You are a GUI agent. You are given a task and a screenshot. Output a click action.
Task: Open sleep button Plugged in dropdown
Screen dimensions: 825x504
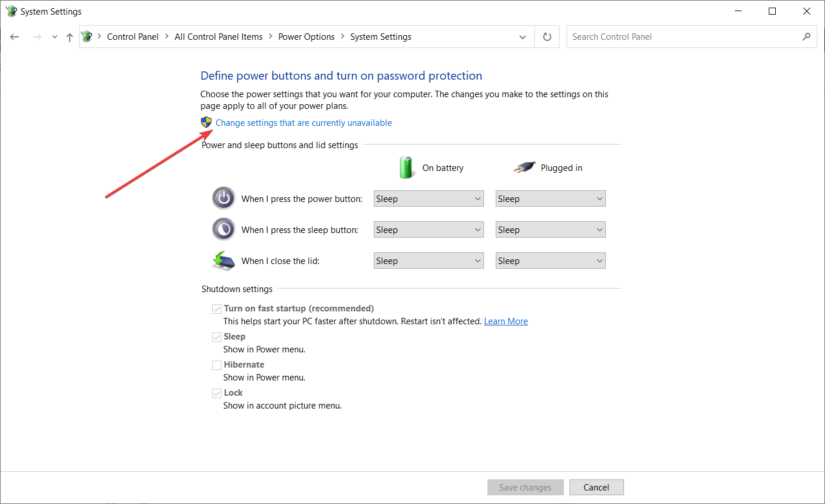click(x=550, y=230)
